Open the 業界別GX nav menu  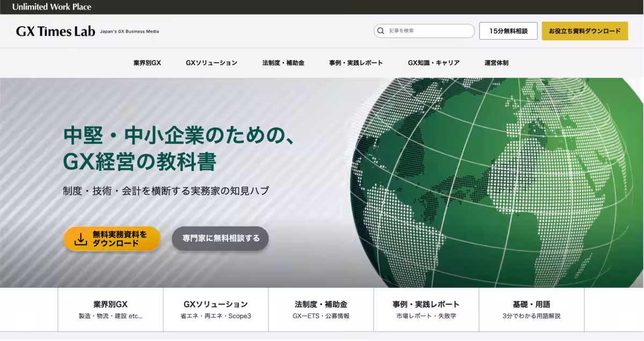147,63
